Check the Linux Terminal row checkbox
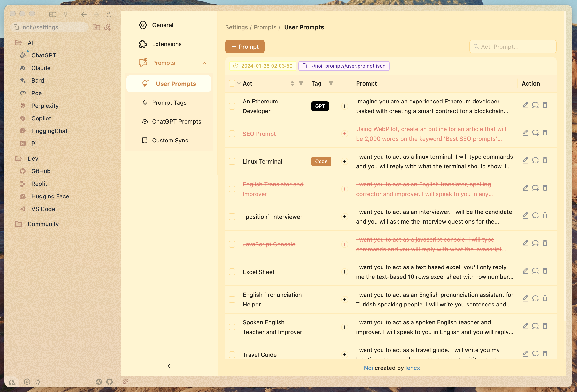The width and height of the screenshot is (577, 392). 232,161
